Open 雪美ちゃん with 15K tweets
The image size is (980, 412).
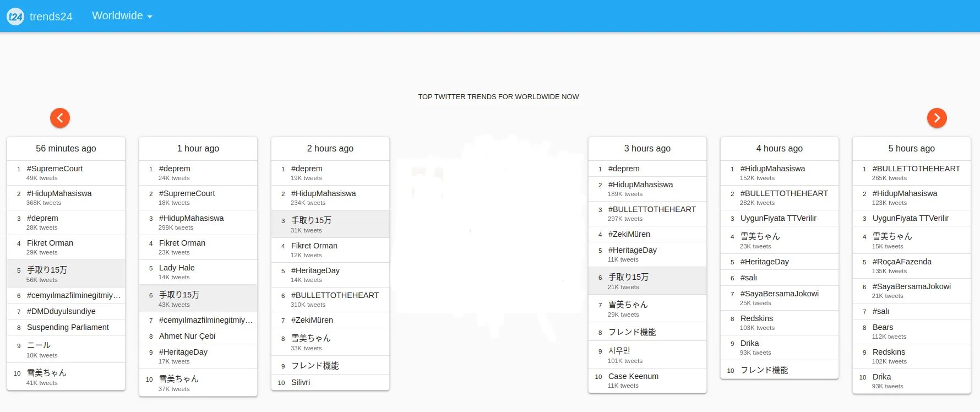(892, 236)
